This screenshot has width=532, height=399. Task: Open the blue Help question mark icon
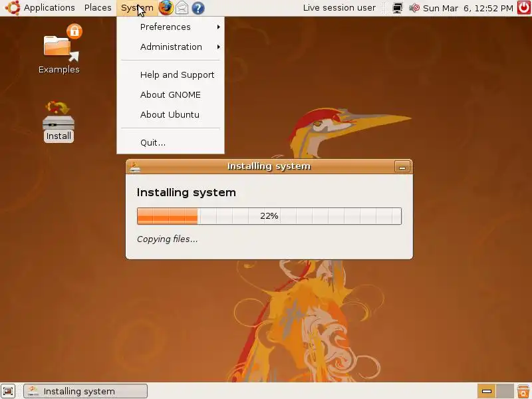[198, 8]
